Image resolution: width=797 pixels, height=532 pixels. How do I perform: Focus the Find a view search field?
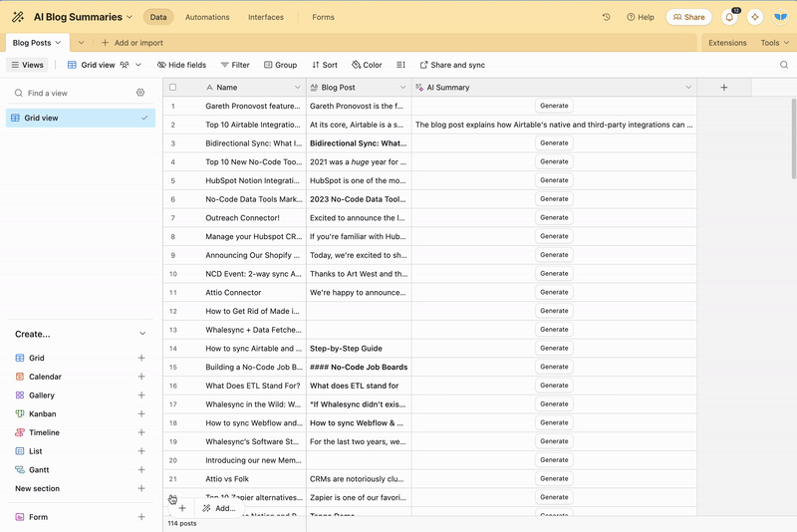(x=71, y=93)
